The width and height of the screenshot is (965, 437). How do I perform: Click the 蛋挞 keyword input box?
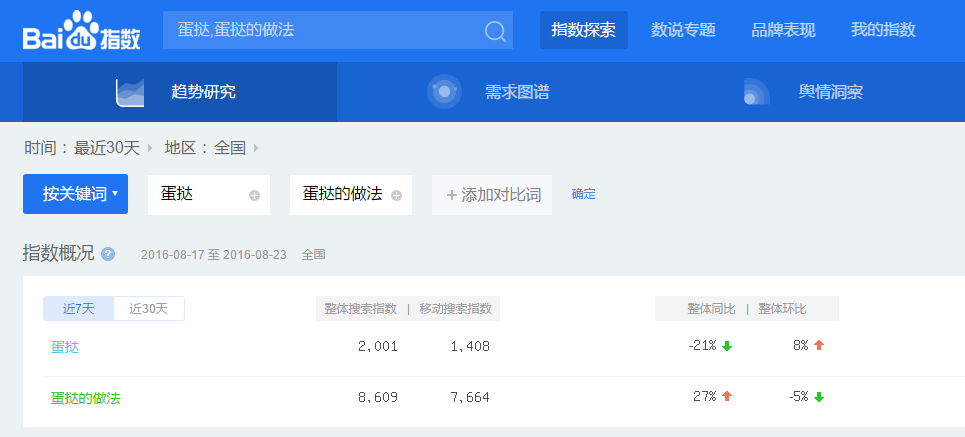tap(209, 194)
